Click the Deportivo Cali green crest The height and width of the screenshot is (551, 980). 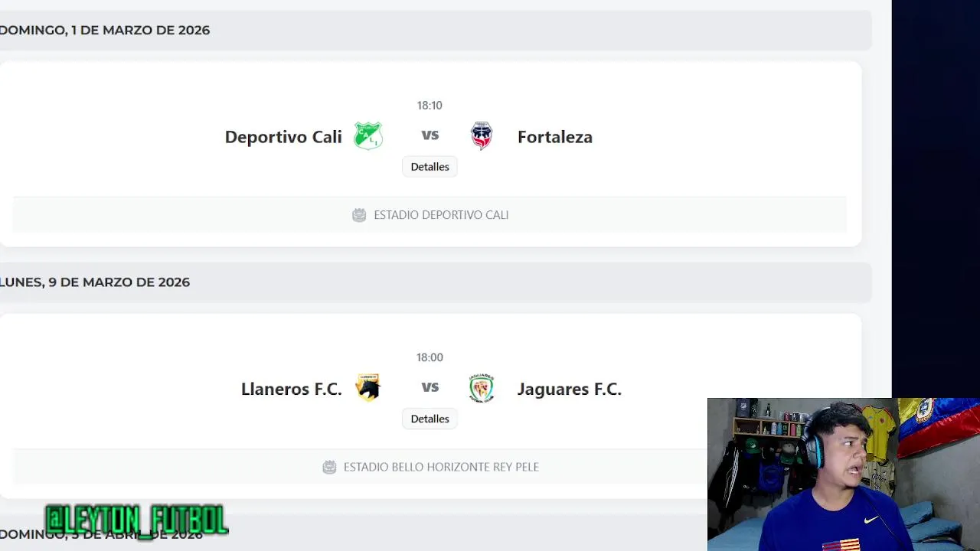click(367, 136)
